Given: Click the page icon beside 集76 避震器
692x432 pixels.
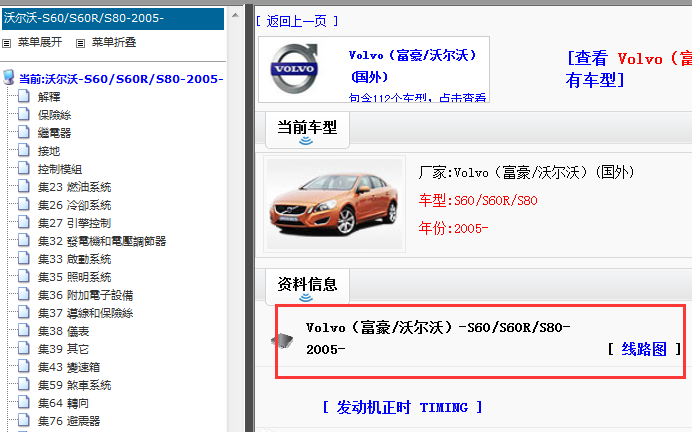Looking at the screenshot, I should coord(24,420).
